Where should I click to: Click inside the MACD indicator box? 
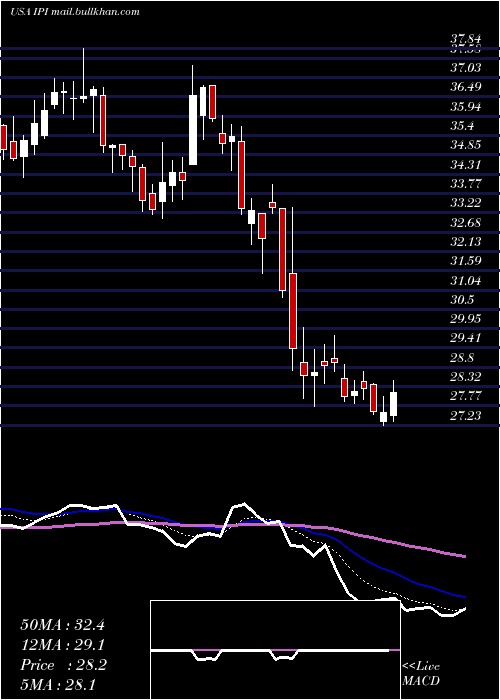275,650
